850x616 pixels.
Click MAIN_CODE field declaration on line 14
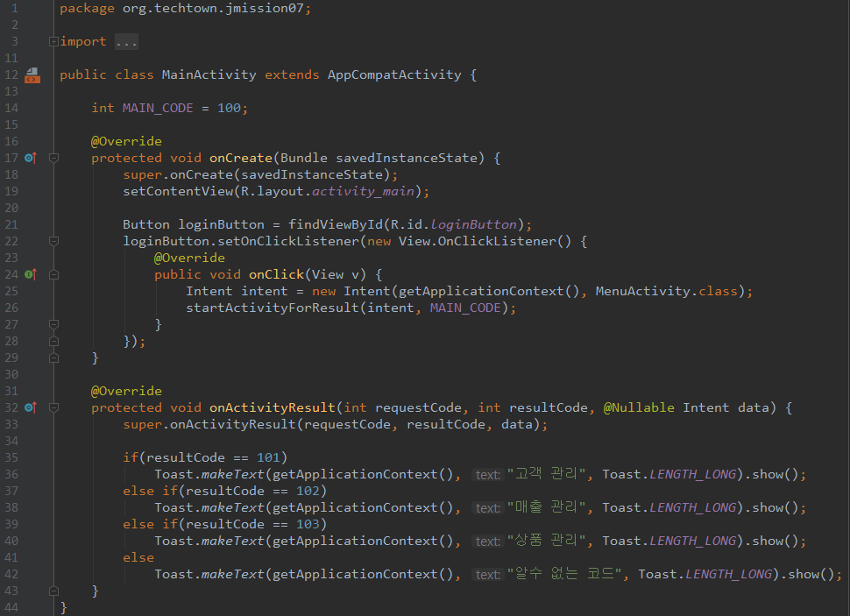[x=158, y=108]
